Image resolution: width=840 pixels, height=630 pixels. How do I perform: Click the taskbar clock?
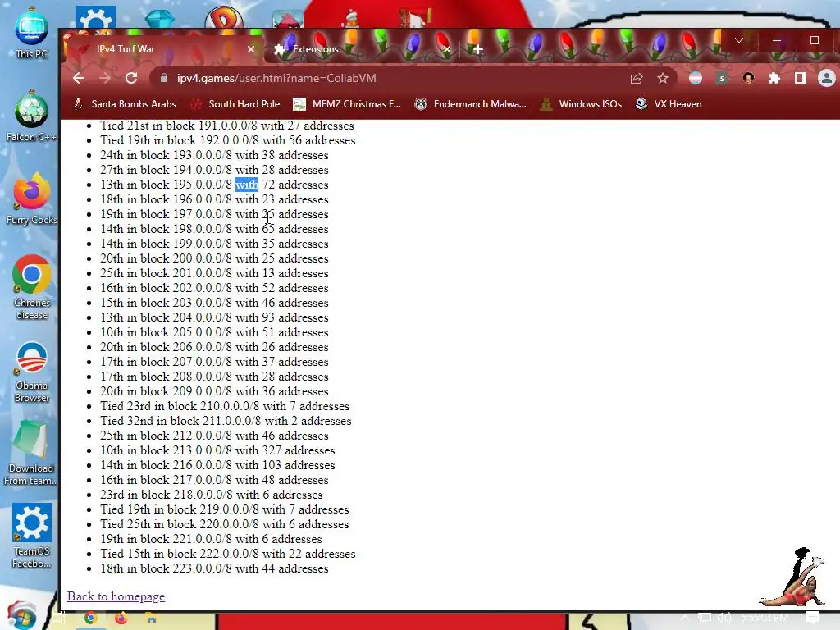[x=765, y=618]
